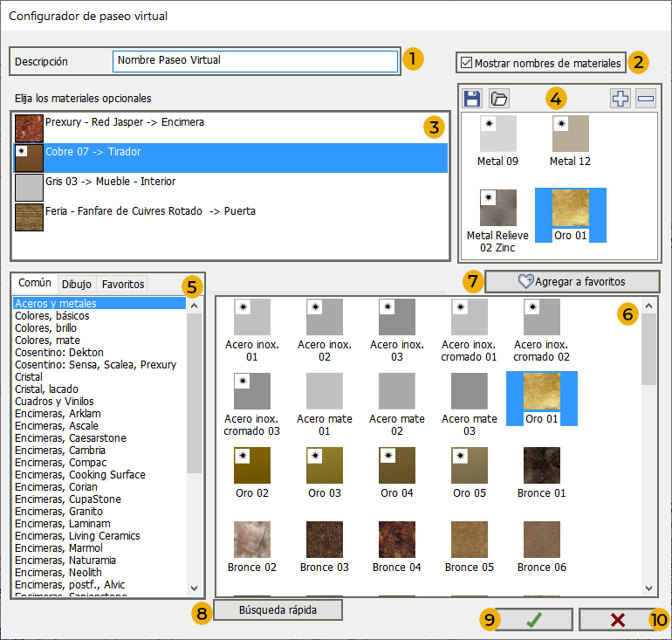Switch to the Dibujo tab
This screenshot has width=672, height=640.
(x=76, y=284)
